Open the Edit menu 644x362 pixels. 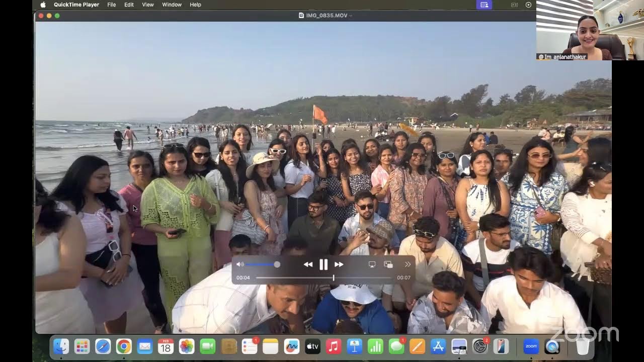tap(129, 5)
